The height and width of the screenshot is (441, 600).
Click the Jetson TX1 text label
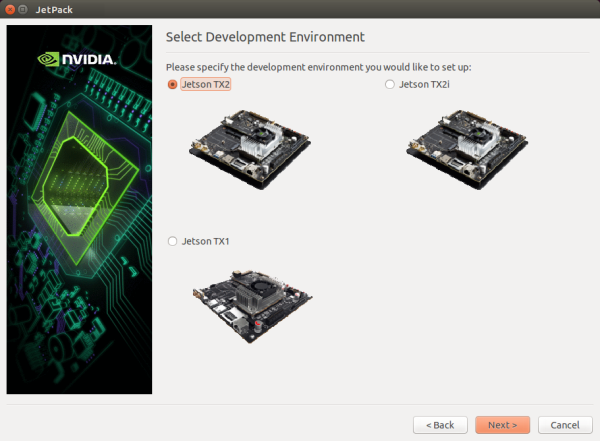point(206,241)
